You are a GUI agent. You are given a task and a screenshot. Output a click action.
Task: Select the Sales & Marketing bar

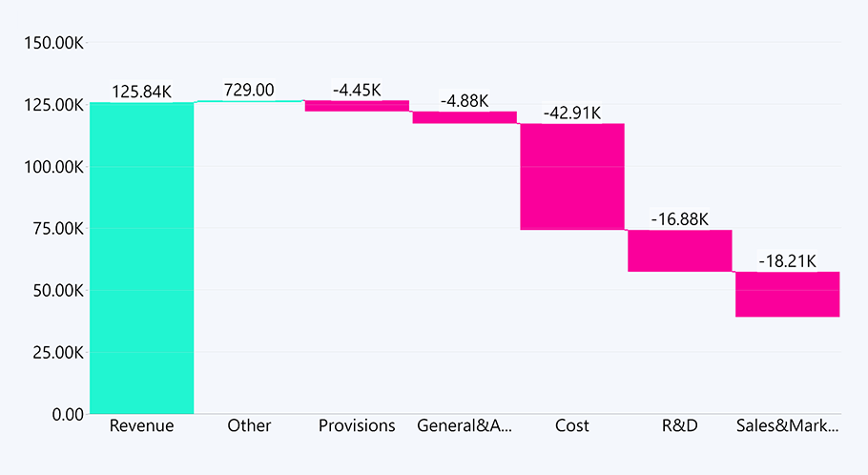pos(788,294)
